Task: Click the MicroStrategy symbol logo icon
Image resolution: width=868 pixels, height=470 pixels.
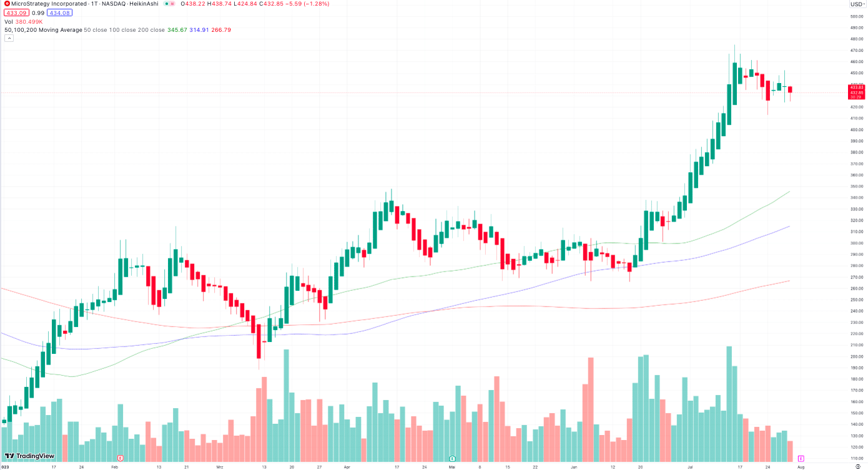Action: pos(7,4)
